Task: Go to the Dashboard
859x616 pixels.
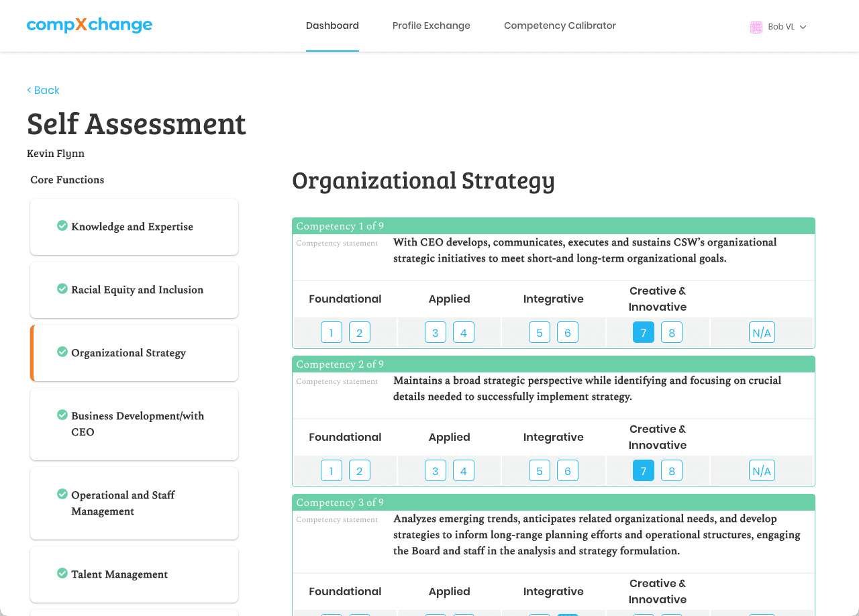Action: pos(332,25)
